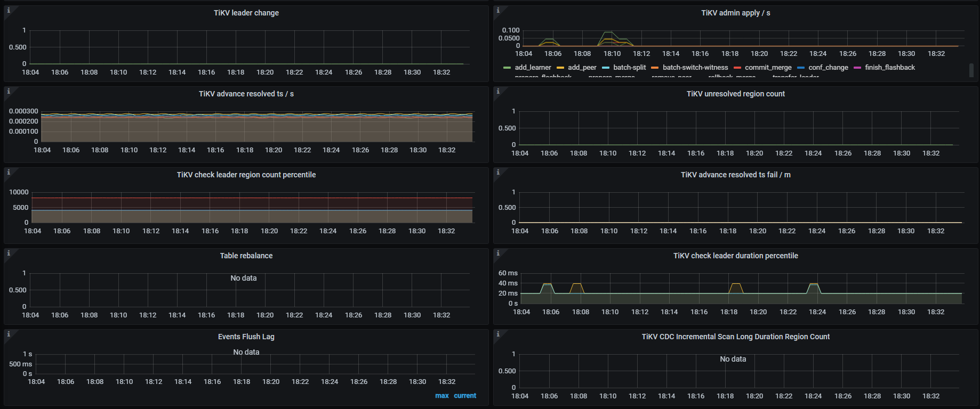Show info tooltip for TiKV unresolved region count
980x409 pixels.
(x=498, y=92)
